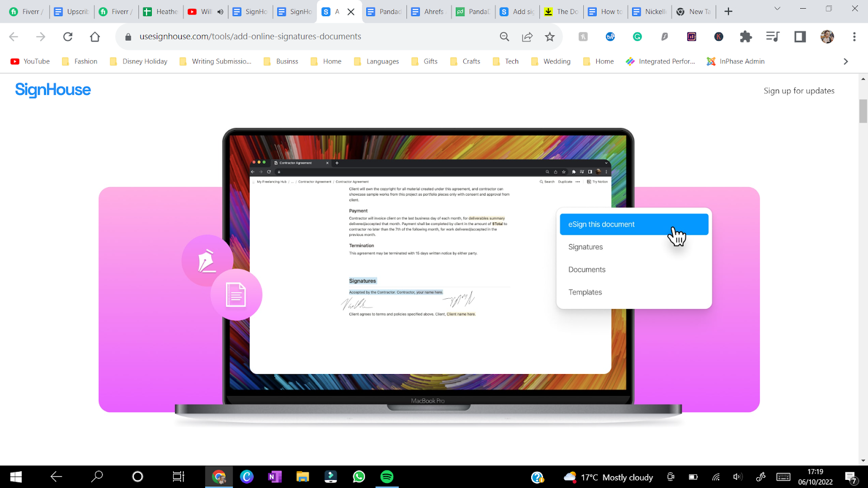Bookmark this page with the star icon
The height and width of the screenshot is (488, 868).
550,36
